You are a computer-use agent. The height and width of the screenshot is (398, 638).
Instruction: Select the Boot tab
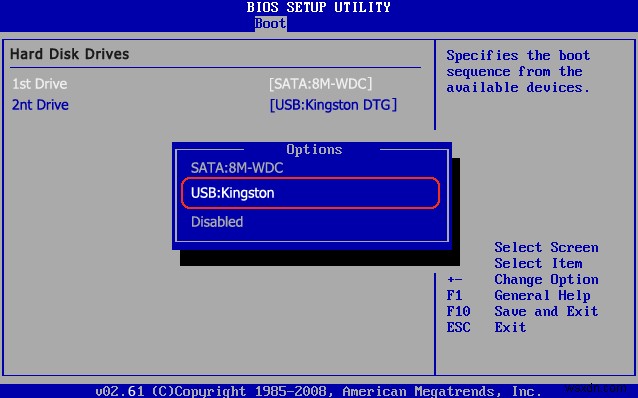(x=271, y=23)
